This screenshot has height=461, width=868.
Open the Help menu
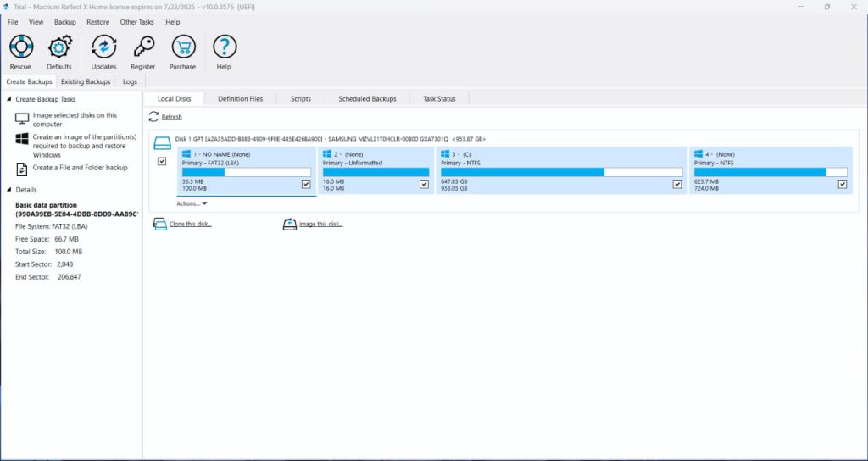[173, 22]
